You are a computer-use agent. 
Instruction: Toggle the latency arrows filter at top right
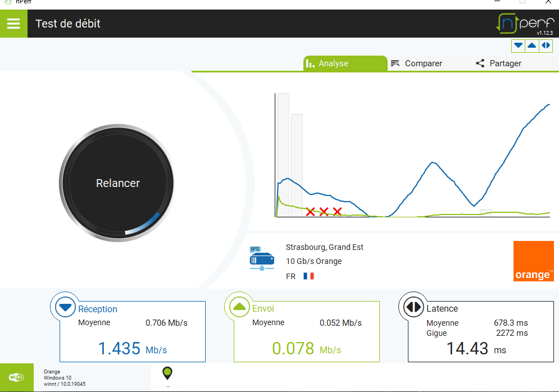coord(546,45)
